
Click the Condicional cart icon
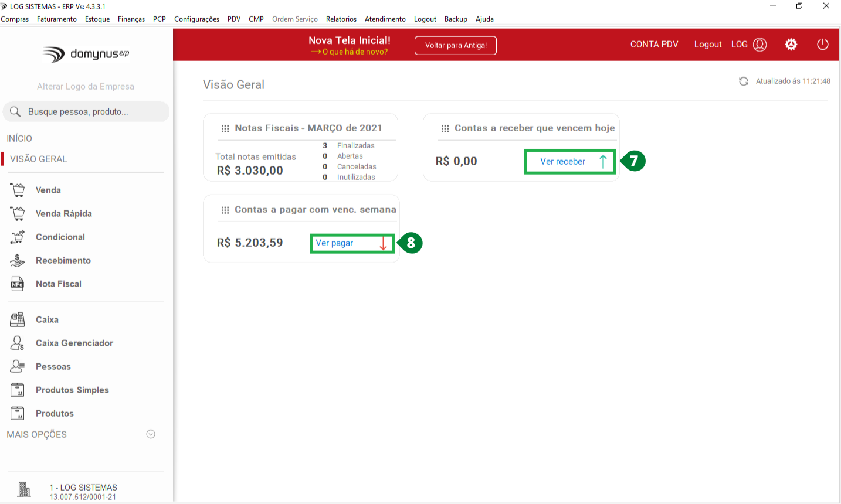pyautogui.click(x=18, y=237)
